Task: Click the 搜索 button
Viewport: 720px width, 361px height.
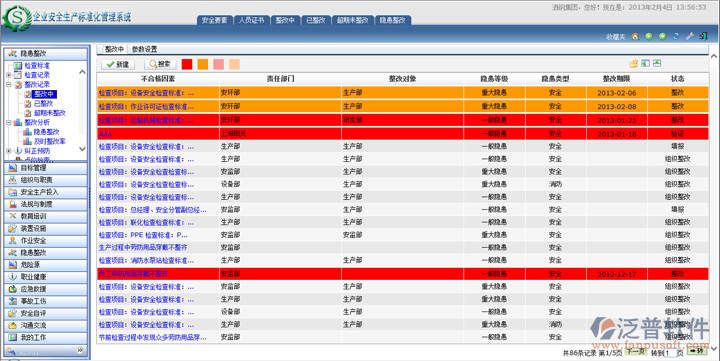Action: coord(160,64)
